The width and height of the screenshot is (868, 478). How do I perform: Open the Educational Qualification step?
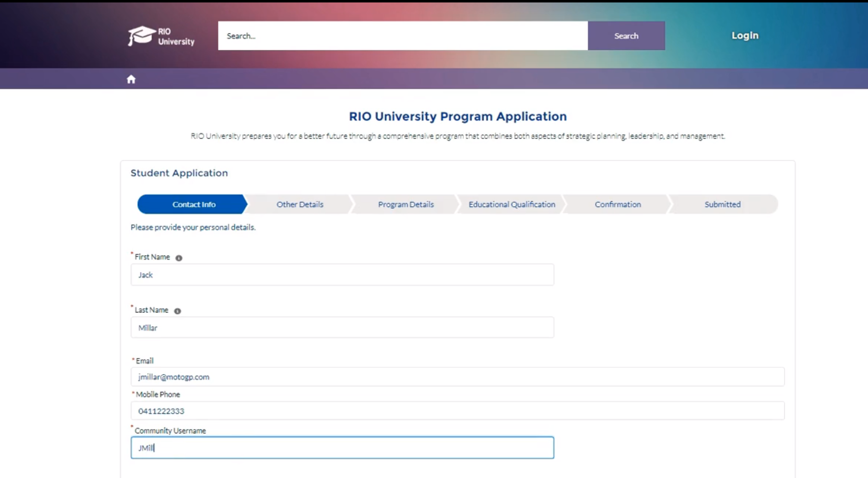512,204
